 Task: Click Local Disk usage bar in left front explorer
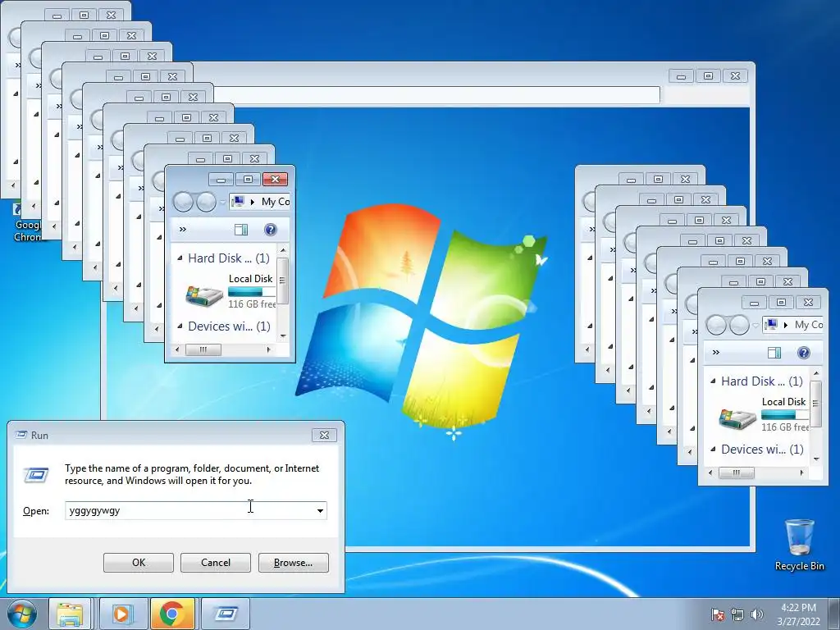(x=252, y=292)
